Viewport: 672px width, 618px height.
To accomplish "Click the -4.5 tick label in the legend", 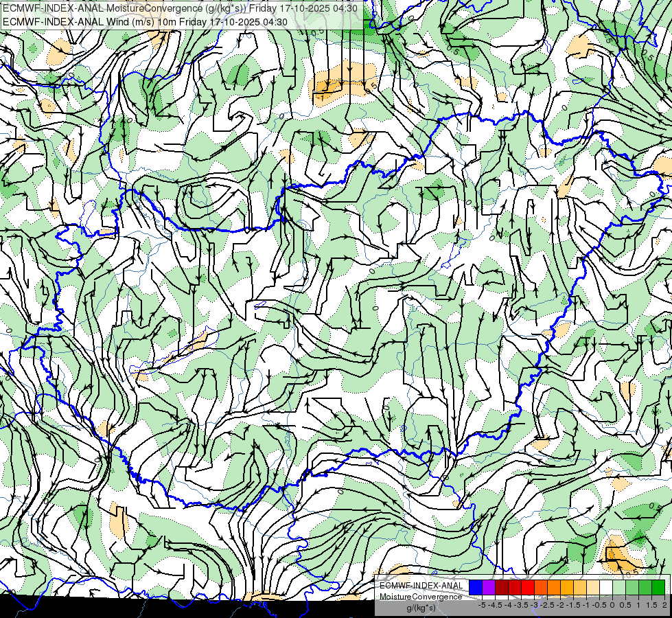I will [495, 605].
